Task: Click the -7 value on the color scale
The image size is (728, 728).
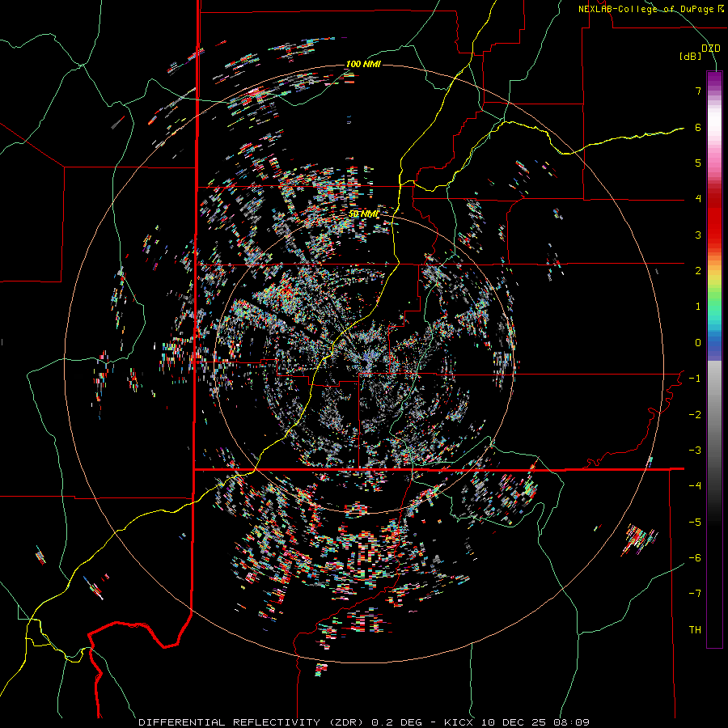Action: [695, 594]
